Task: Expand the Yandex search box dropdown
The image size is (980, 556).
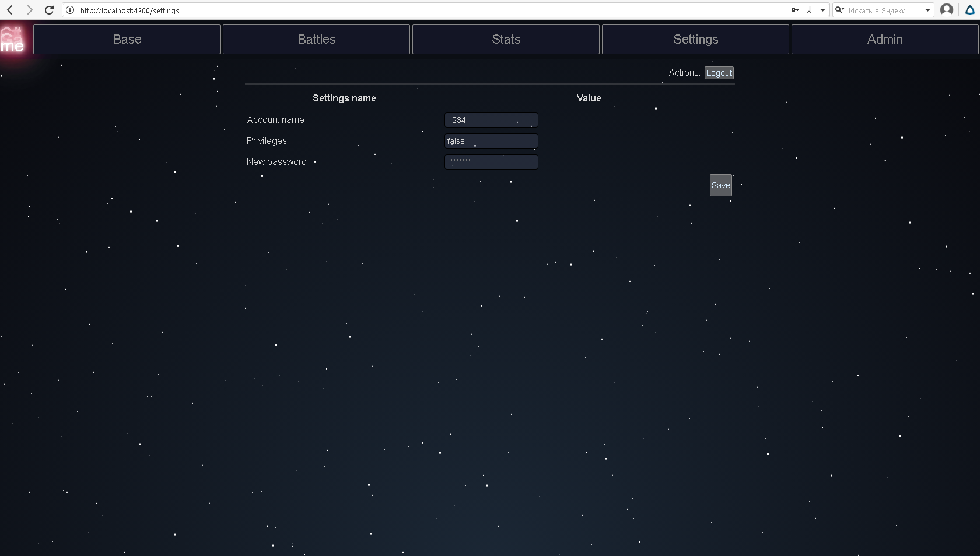Action: [928, 10]
